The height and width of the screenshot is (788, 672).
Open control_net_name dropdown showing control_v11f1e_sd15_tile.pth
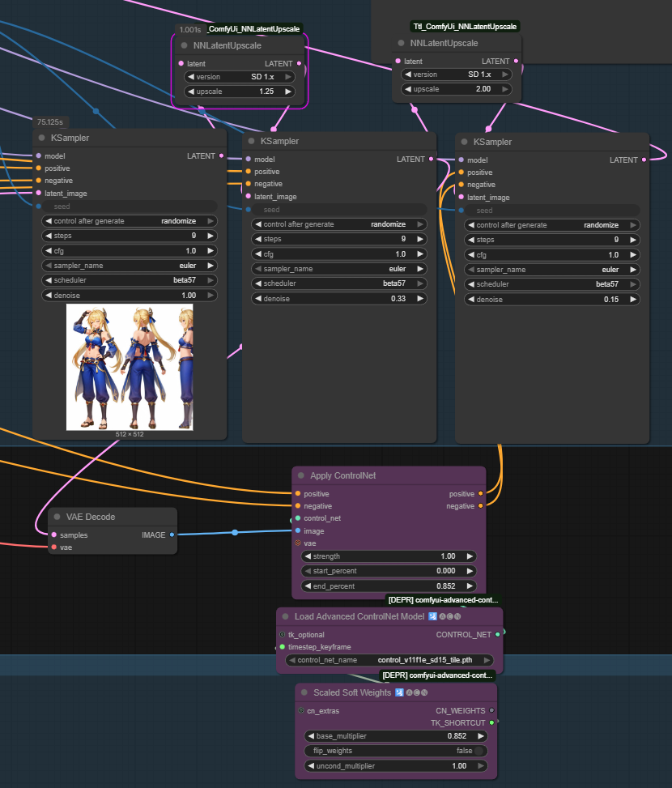coord(389,660)
